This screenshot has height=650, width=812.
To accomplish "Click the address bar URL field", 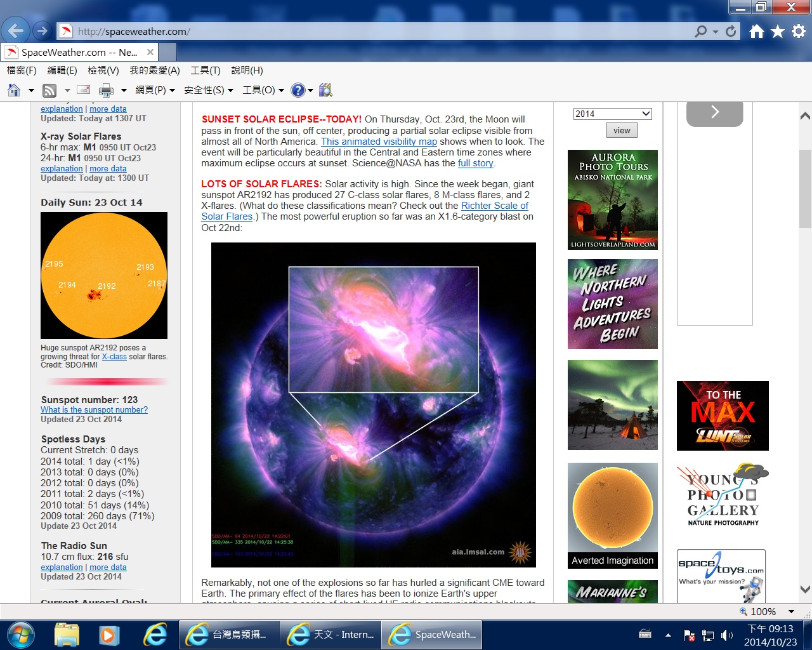I will pyautogui.click(x=381, y=31).
